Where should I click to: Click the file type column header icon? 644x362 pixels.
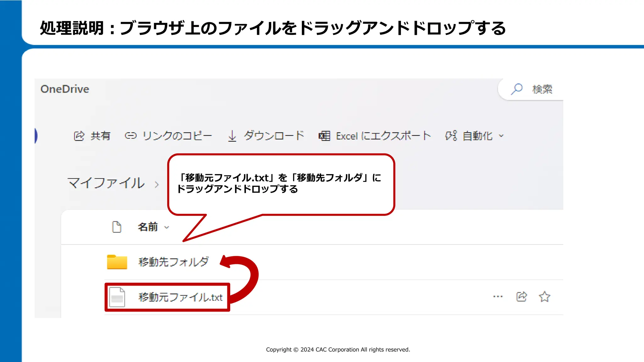117,227
